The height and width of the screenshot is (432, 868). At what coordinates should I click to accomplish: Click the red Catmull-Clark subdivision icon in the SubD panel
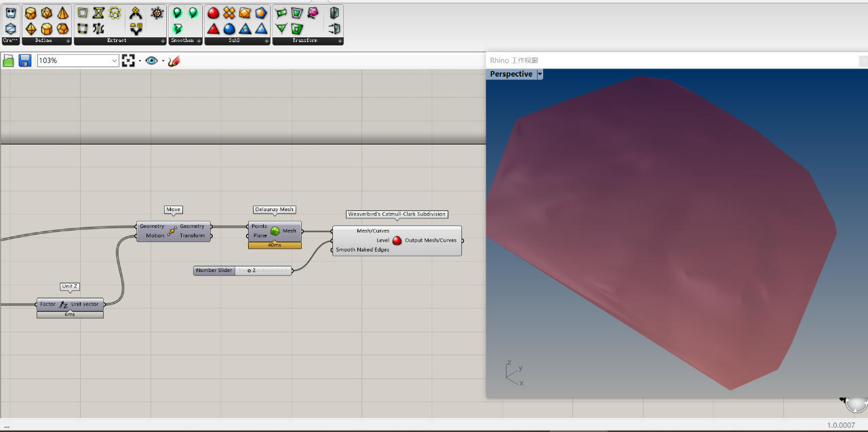pyautogui.click(x=213, y=13)
